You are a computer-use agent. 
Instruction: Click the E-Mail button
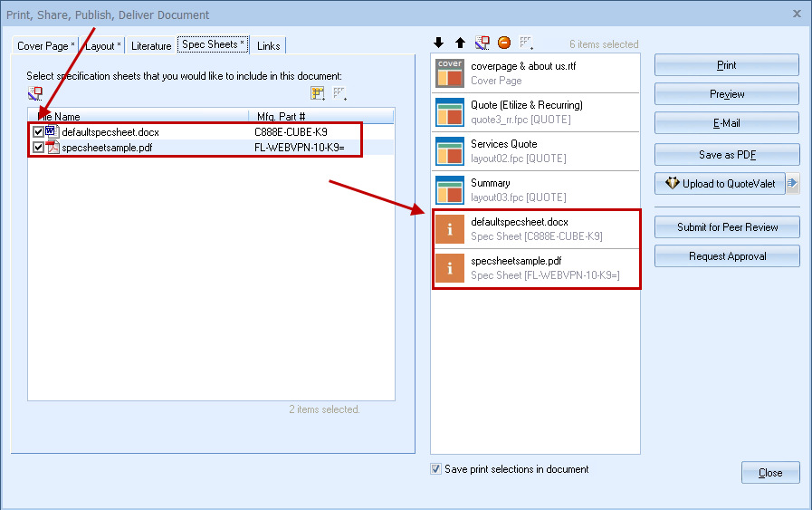tap(727, 123)
